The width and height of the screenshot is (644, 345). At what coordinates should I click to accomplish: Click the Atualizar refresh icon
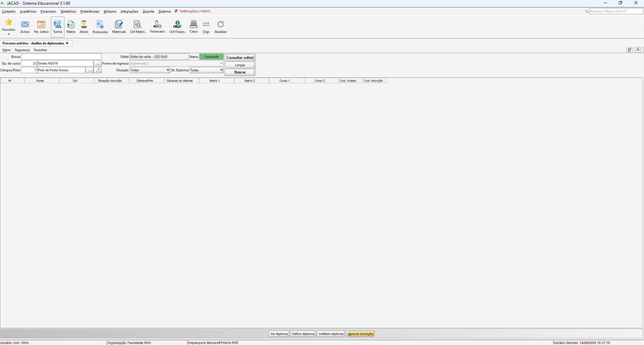[221, 24]
